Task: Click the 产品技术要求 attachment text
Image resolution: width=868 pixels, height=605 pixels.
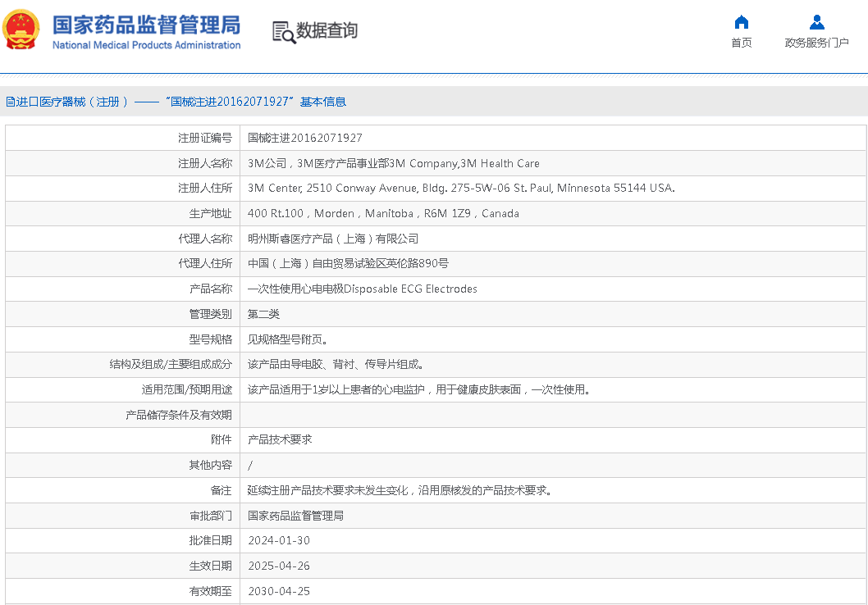Action: 279,439
